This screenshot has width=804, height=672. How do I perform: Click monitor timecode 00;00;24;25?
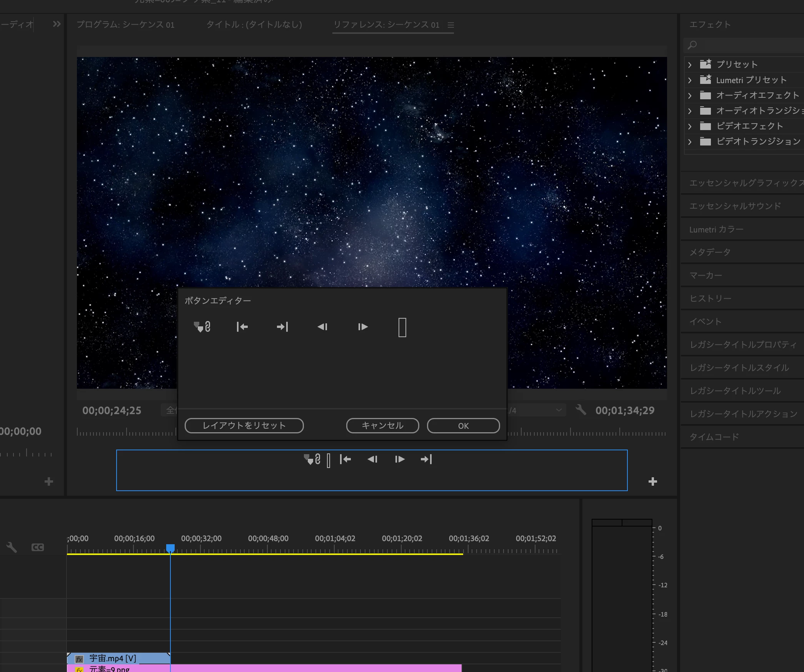point(112,411)
